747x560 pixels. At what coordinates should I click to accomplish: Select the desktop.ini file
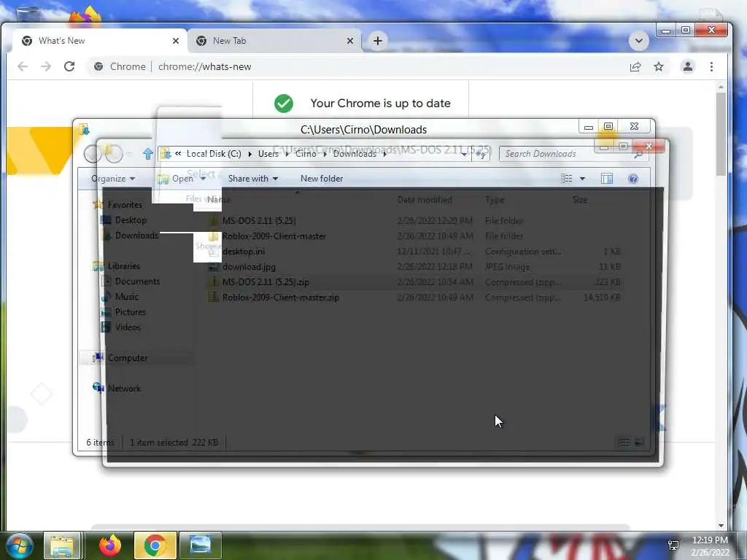tap(243, 252)
